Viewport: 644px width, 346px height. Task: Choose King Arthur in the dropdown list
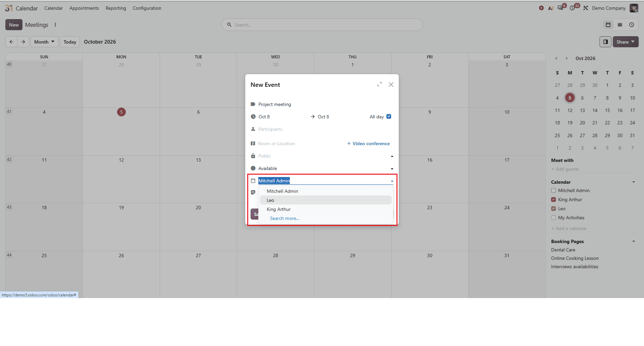click(x=326, y=209)
